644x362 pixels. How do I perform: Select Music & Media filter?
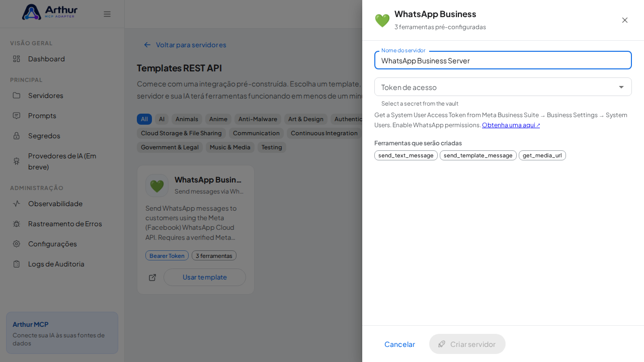point(230,147)
